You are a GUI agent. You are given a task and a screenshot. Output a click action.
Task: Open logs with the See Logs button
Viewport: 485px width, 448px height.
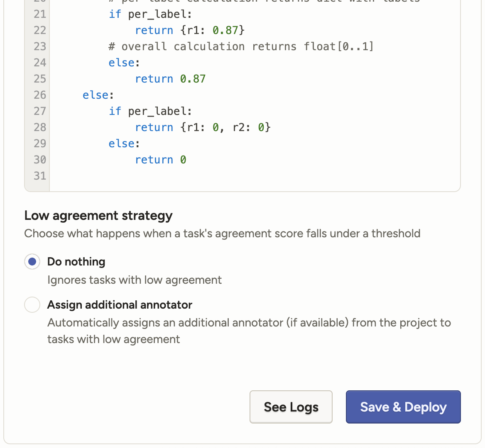[291, 407]
